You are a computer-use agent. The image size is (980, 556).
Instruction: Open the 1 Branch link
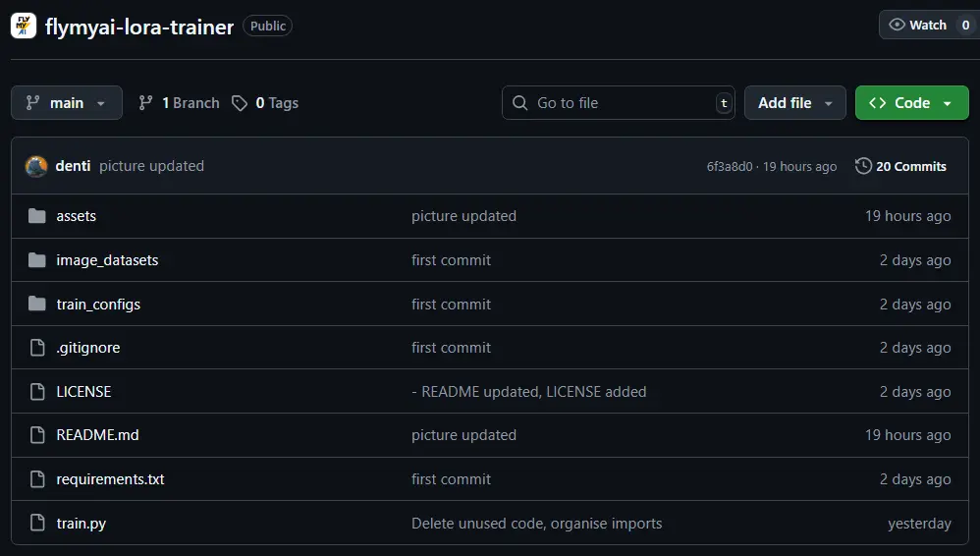pyautogui.click(x=179, y=103)
